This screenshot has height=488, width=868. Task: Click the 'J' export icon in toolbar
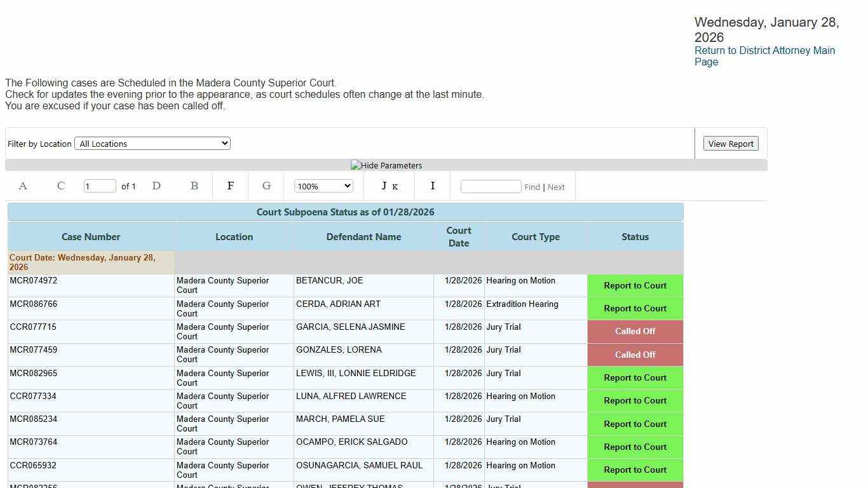pyautogui.click(x=384, y=186)
